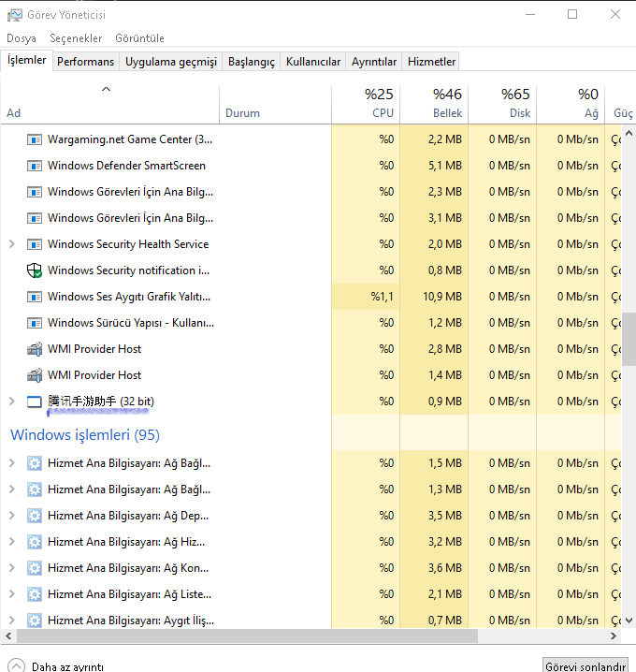Expand the Hizmet Ana Bilgisayarı: Ağ Hiz row
Screen dimensions: 636x672
pyautogui.click(x=12, y=542)
